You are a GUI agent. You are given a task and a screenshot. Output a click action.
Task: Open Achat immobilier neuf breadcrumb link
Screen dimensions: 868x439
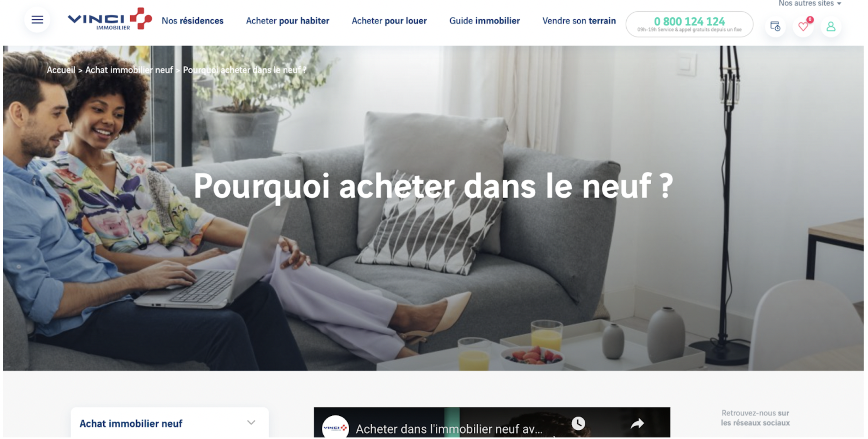click(129, 70)
